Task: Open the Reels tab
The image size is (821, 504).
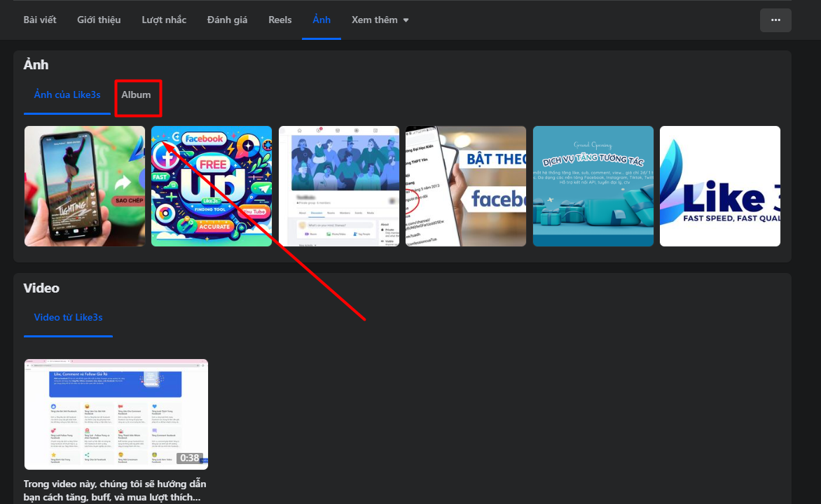Action: 280,20
